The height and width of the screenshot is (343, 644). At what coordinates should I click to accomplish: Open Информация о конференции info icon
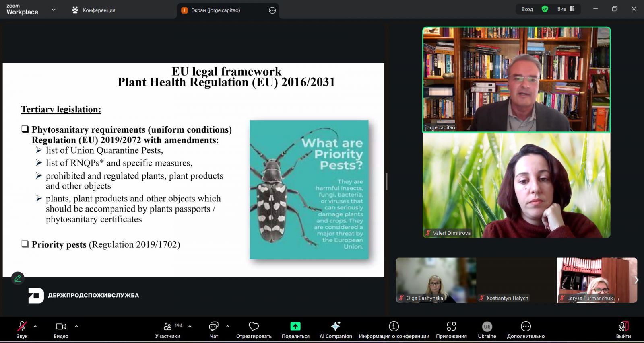394,326
